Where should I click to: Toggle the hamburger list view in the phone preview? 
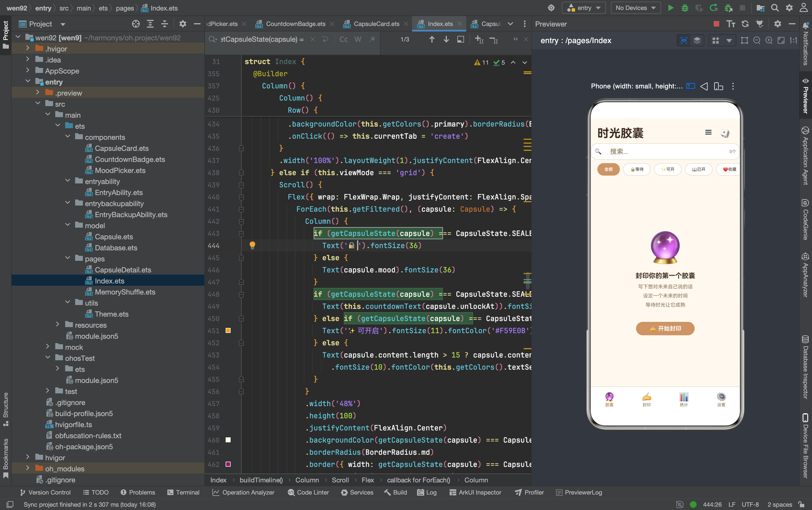click(708, 133)
